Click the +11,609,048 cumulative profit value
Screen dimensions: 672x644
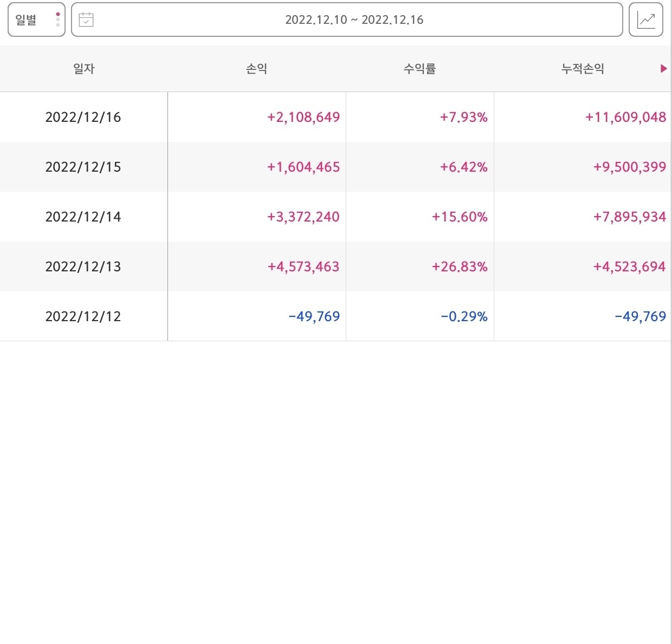pos(625,116)
